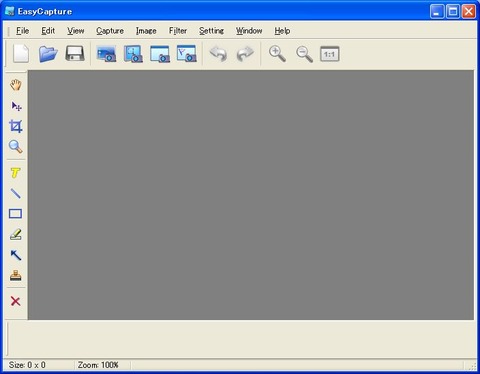Select the Hand pan tool

tap(16, 85)
